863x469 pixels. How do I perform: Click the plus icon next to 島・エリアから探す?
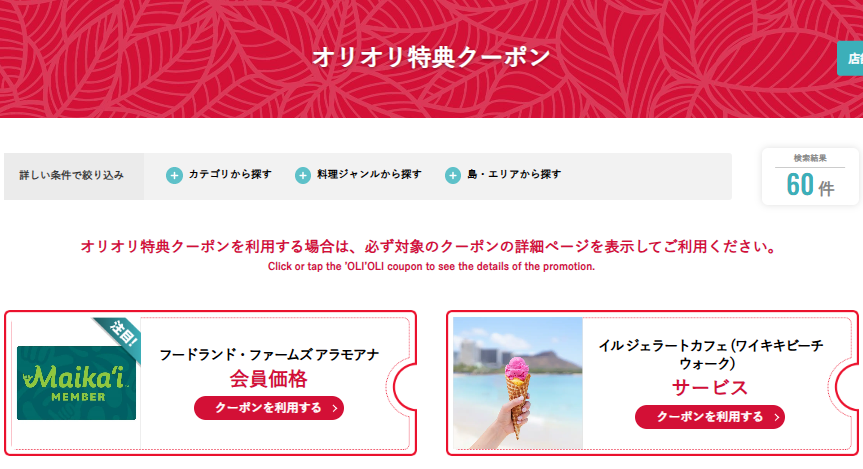(453, 176)
